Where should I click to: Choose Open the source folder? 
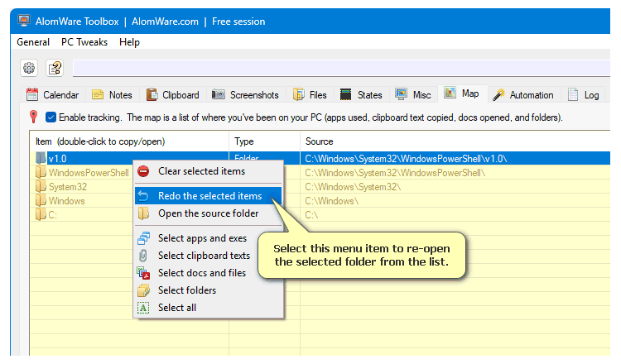pyautogui.click(x=208, y=213)
